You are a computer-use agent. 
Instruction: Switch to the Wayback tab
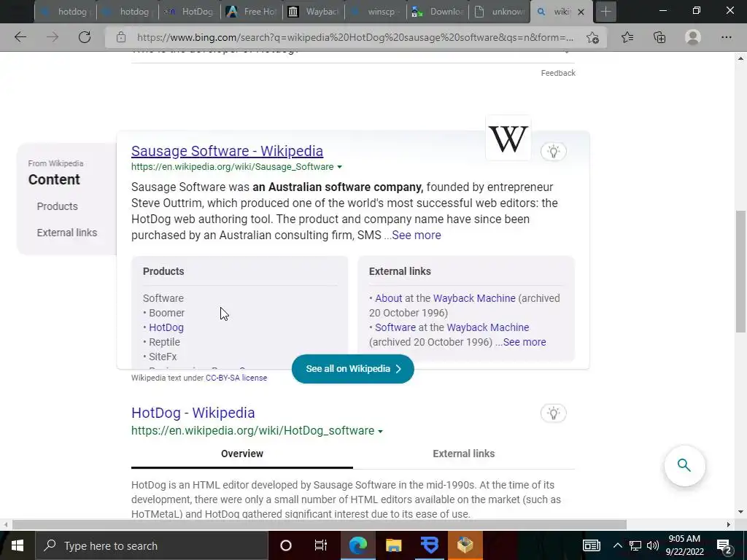(314, 12)
